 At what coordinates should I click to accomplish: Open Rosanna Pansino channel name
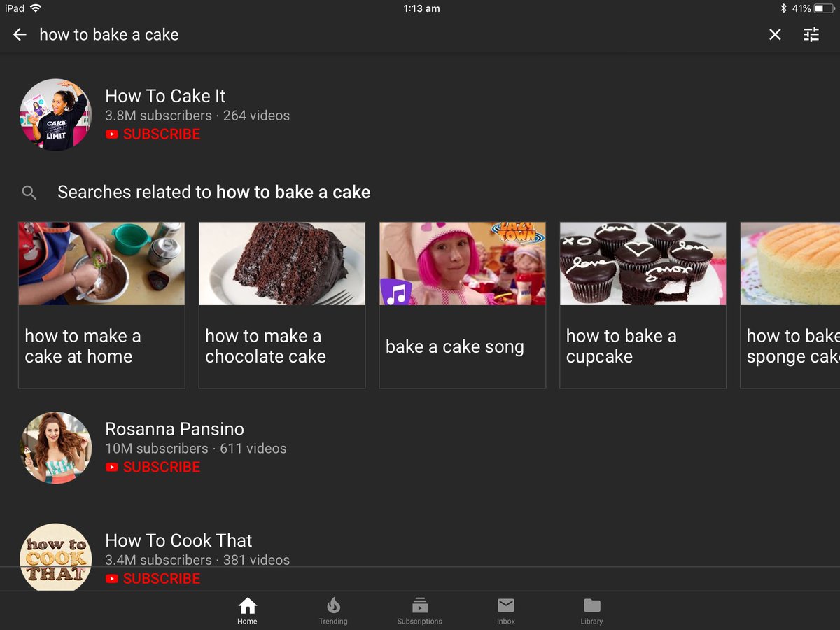click(174, 429)
